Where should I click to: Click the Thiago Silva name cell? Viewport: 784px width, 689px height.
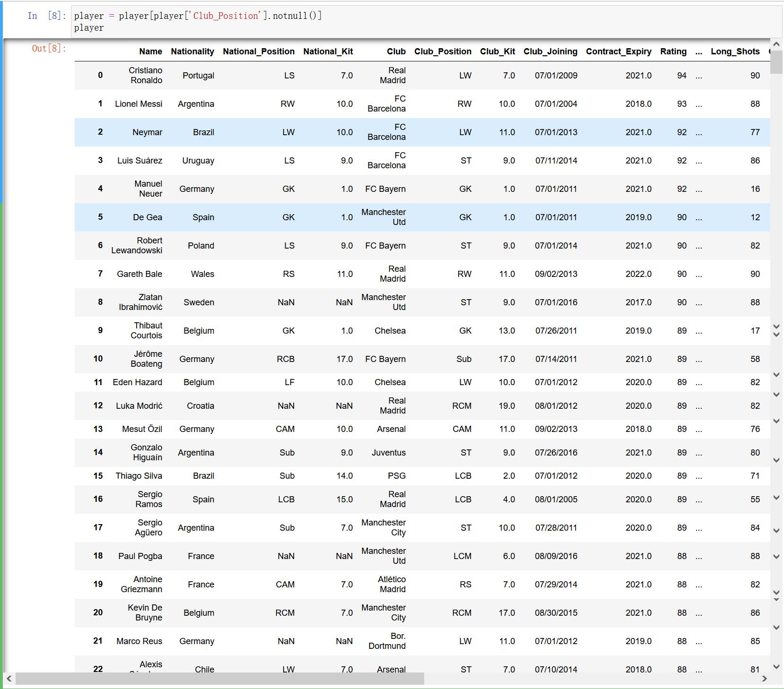pos(139,476)
